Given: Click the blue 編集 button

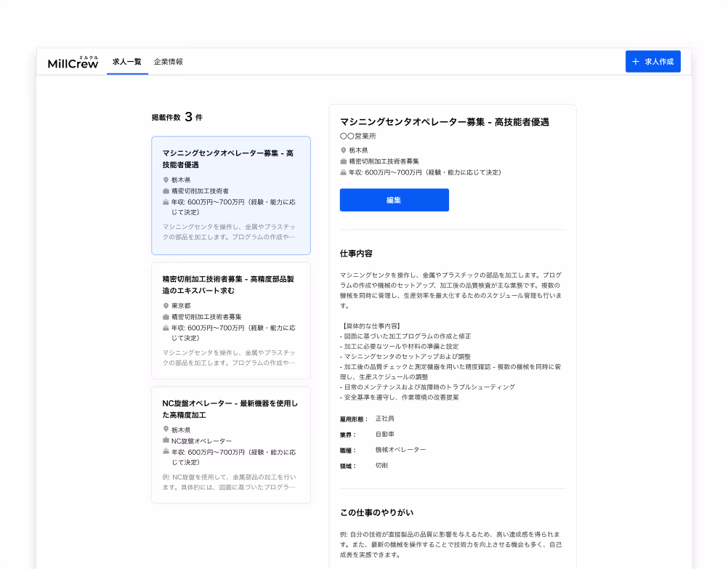Looking at the screenshot, I should 395,200.
